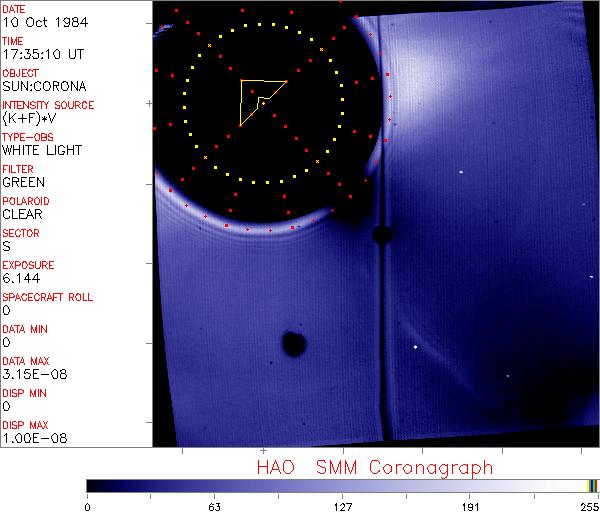Click the GREEN filter value

point(23,182)
